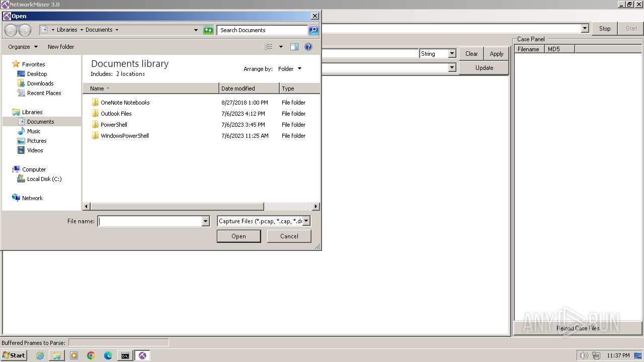Refresh the Documents location

click(x=208, y=30)
